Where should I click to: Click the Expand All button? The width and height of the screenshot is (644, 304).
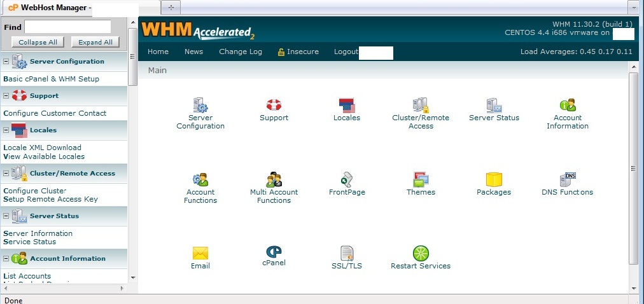point(95,42)
